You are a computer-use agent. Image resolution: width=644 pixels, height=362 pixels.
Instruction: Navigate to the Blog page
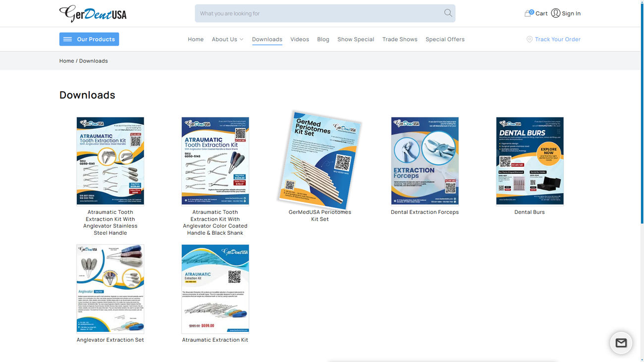tap(323, 40)
